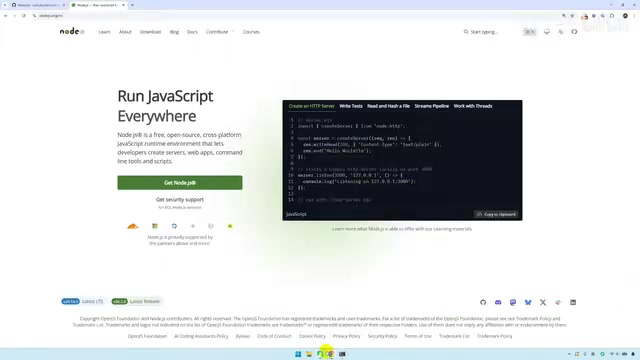Screen dimensions: 640x360
Task: Open the browser profile avatar icon
Action: coord(625,16)
